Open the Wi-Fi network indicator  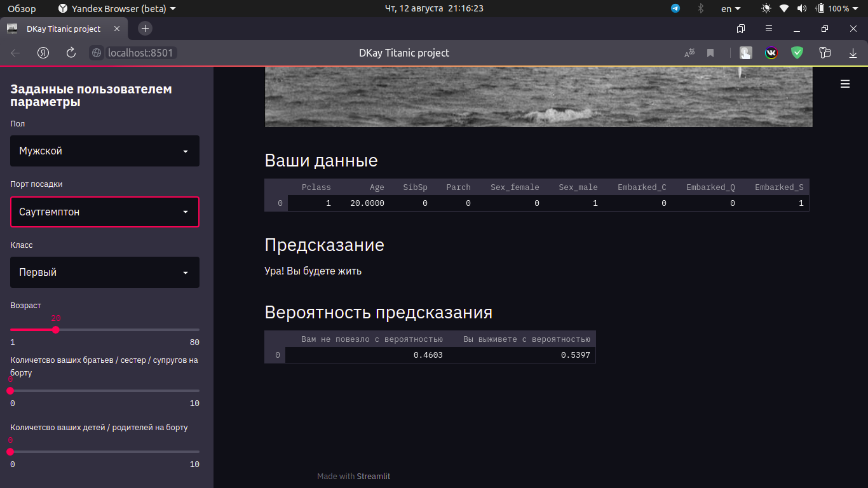[784, 8]
